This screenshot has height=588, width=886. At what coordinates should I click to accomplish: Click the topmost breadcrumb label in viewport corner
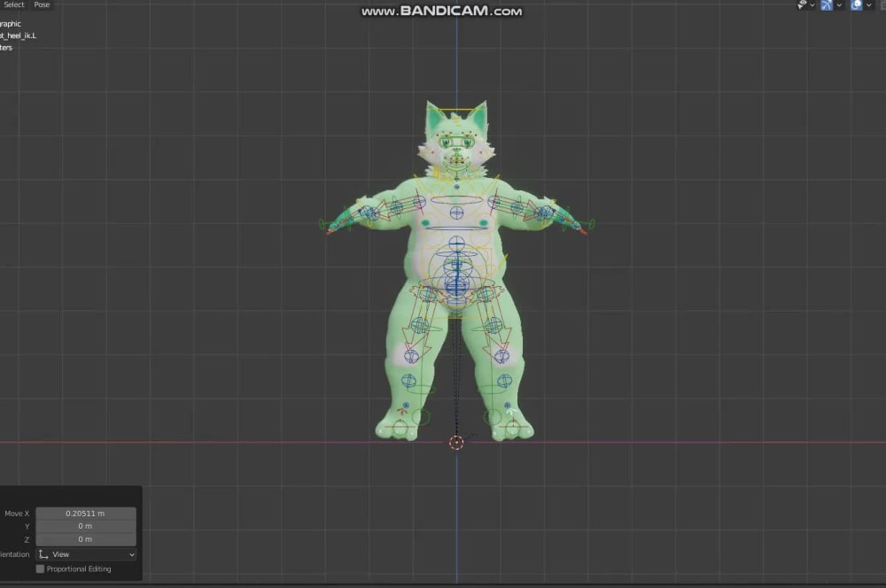12,24
